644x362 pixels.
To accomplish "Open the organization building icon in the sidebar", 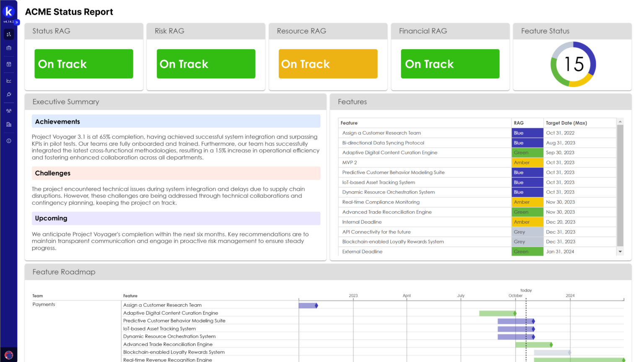I will [x=9, y=124].
